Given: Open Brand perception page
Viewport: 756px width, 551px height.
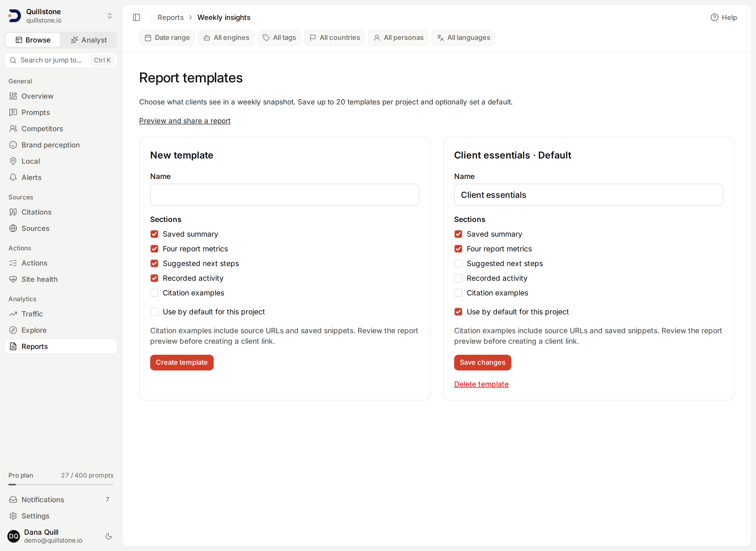Looking at the screenshot, I should 61,145.
